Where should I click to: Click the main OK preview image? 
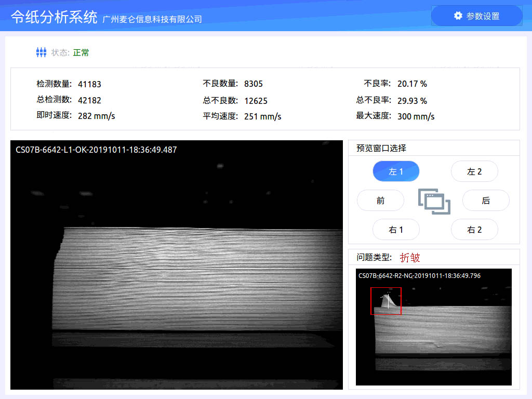tap(175, 265)
